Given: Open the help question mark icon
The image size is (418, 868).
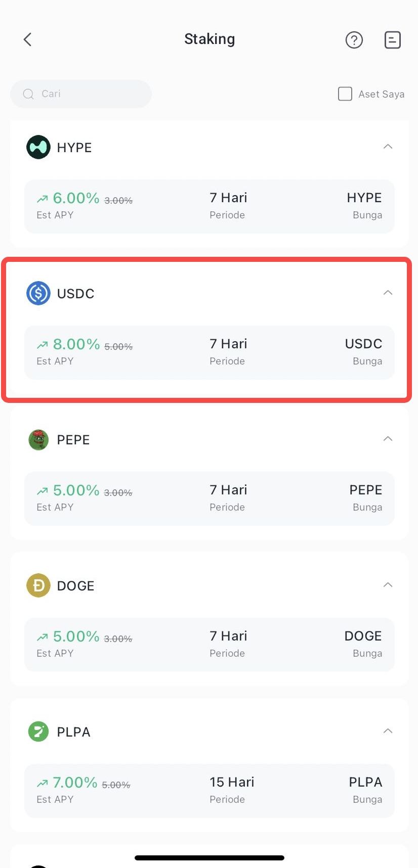Looking at the screenshot, I should (x=354, y=39).
